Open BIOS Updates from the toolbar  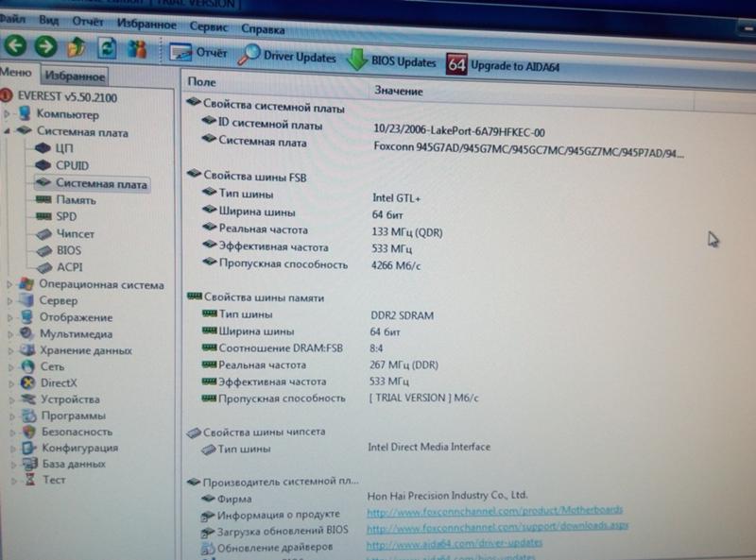click(x=391, y=60)
